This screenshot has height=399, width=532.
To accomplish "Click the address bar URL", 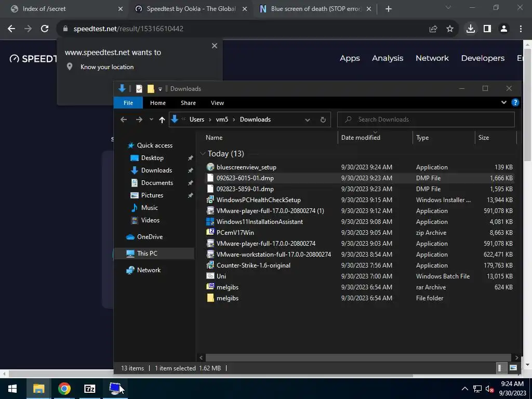I will (128, 29).
